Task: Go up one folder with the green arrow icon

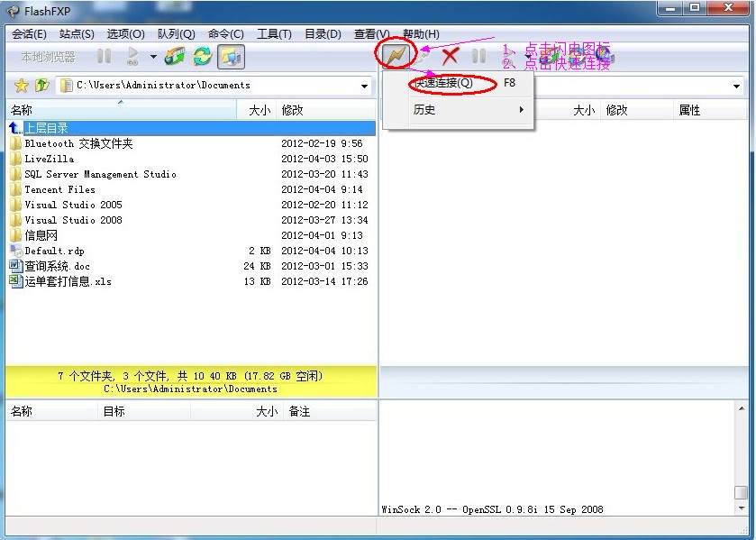Action: (x=41, y=86)
